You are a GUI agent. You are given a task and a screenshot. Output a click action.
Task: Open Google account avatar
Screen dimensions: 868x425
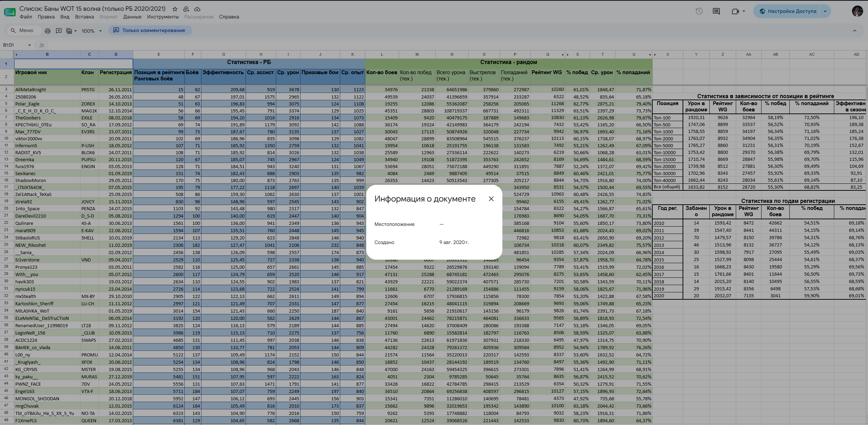click(857, 11)
